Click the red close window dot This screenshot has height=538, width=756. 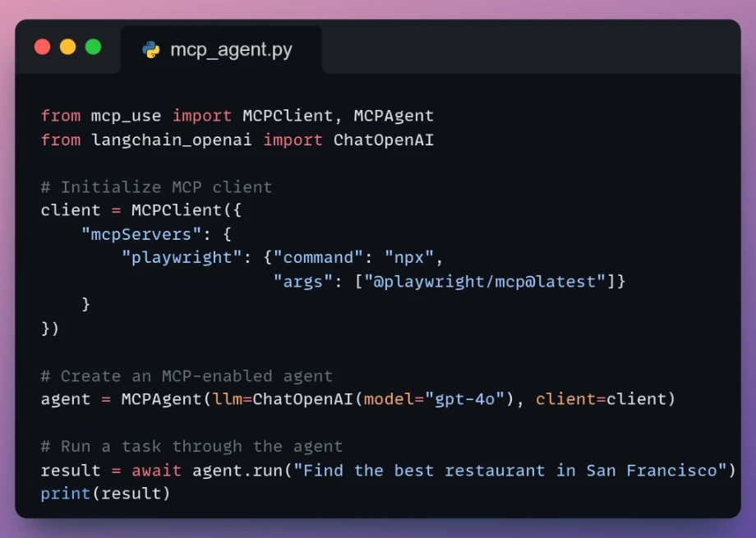(x=43, y=47)
